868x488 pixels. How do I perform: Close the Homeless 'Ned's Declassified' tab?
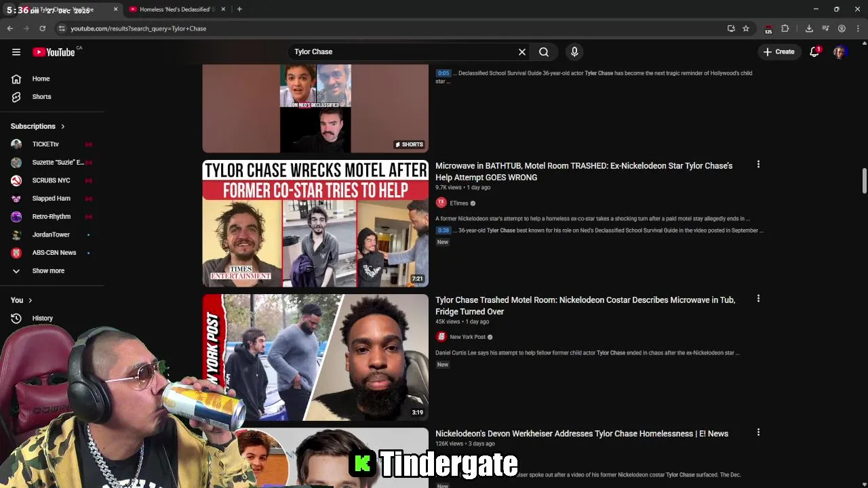(223, 9)
